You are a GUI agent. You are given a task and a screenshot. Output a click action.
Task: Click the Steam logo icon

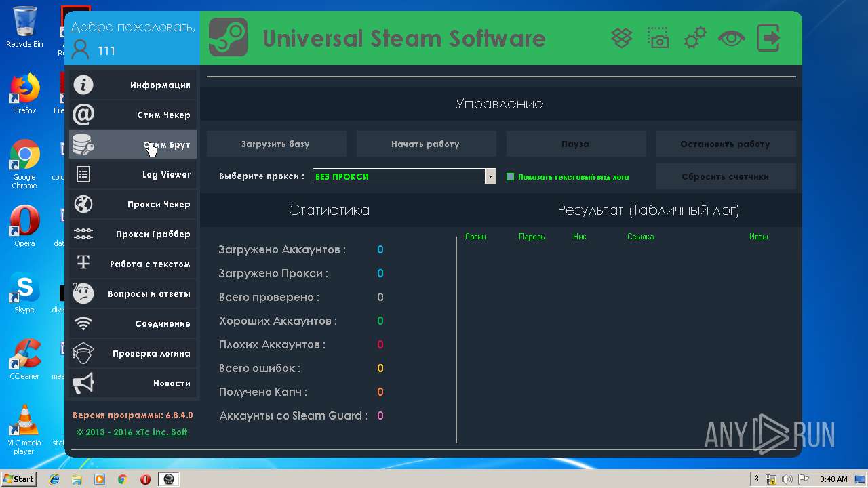(228, 37)
